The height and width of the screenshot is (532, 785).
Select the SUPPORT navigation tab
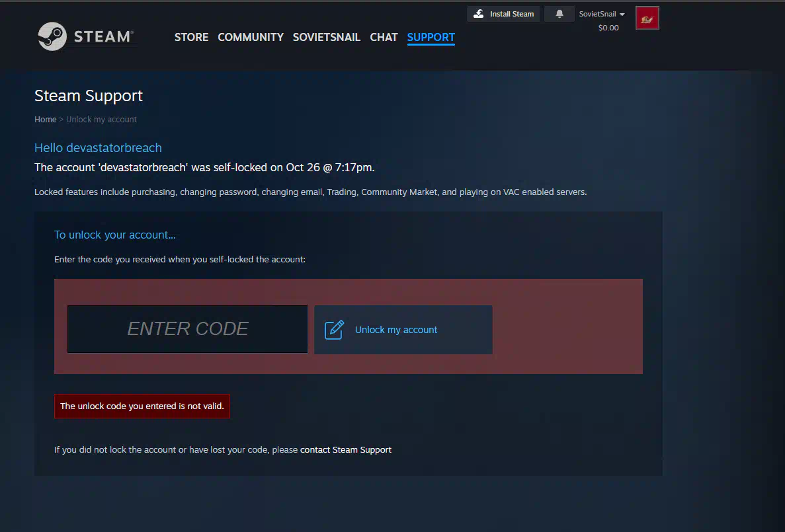coord(431,37)
